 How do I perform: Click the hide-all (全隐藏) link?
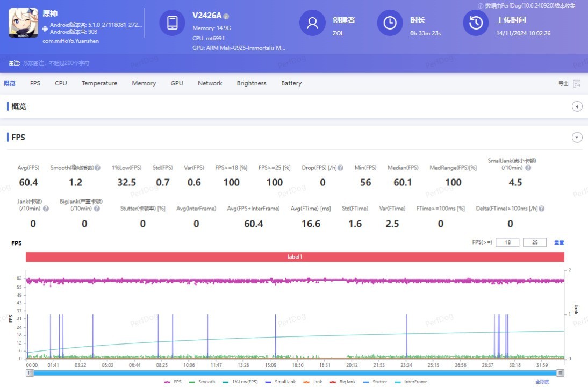542,382
